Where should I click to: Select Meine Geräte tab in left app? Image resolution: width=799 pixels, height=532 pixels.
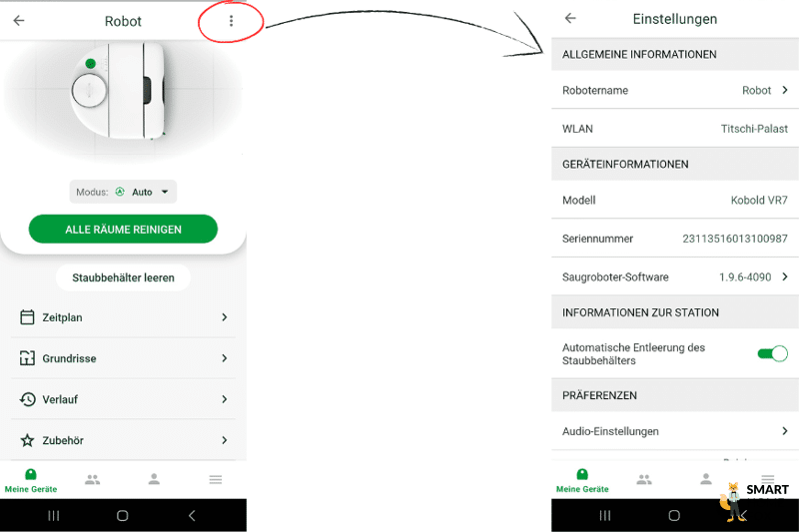31,481
